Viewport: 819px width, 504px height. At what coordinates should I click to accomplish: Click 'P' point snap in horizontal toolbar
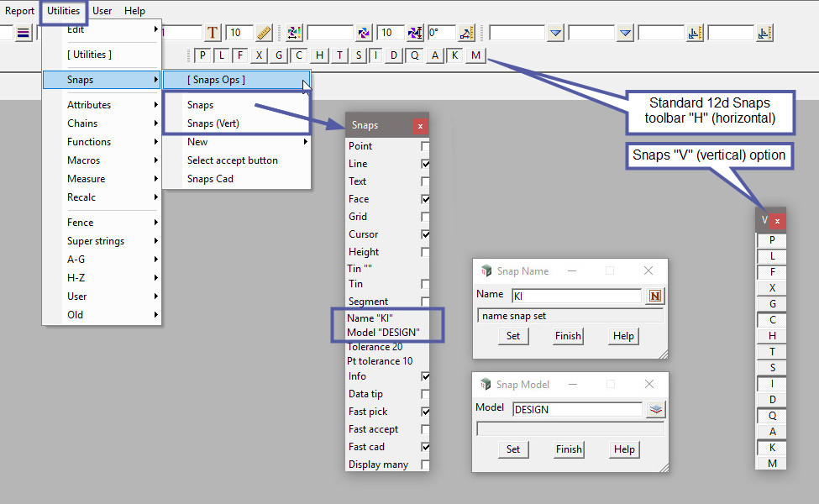[202, 55]
